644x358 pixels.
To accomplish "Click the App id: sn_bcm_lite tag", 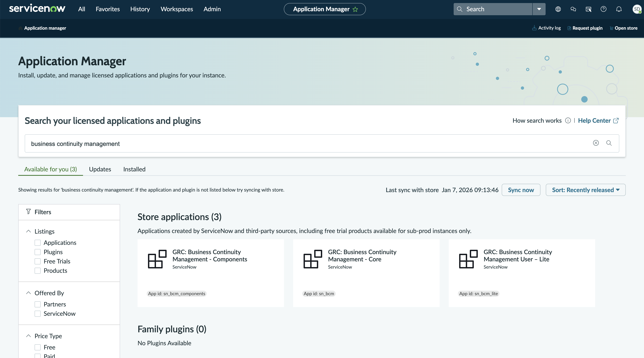I will tap(479, 293).
